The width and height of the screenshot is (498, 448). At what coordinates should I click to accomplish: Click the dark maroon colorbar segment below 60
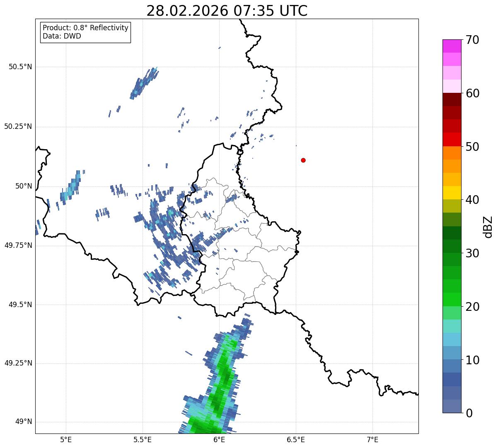pyautogui.click(x=452, y=99)
